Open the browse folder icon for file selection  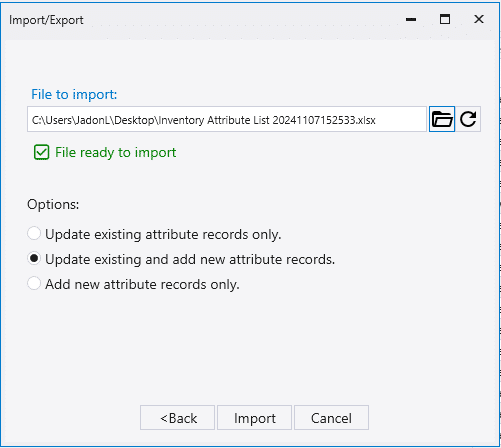pos(442,119)
